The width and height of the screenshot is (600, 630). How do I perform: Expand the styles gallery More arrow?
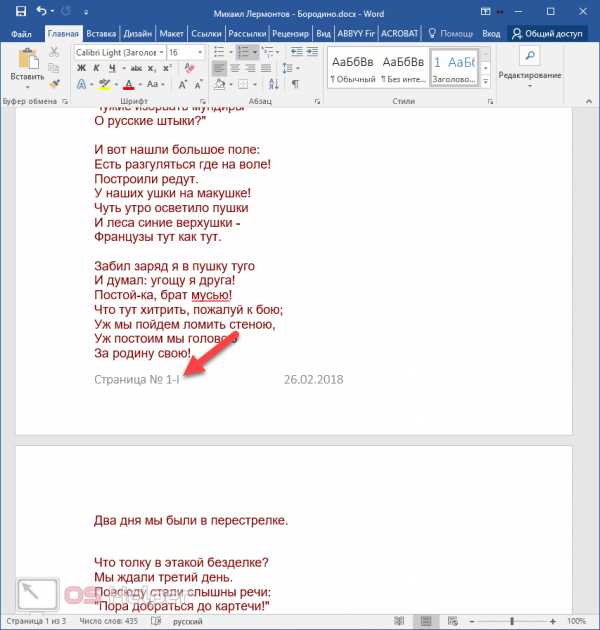coord(485,82)
